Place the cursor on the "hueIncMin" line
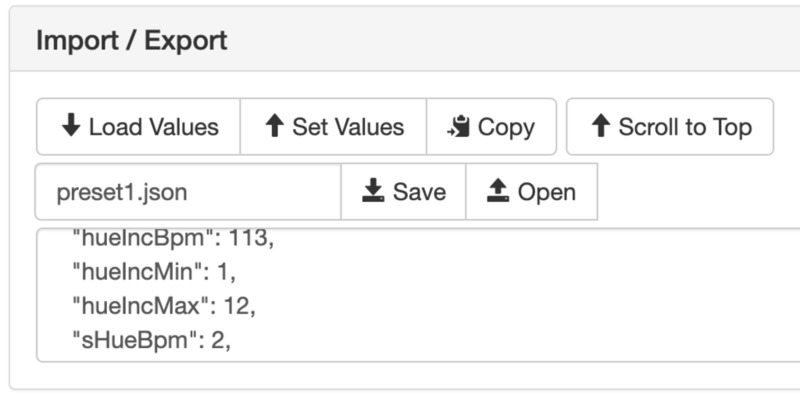 130,272
